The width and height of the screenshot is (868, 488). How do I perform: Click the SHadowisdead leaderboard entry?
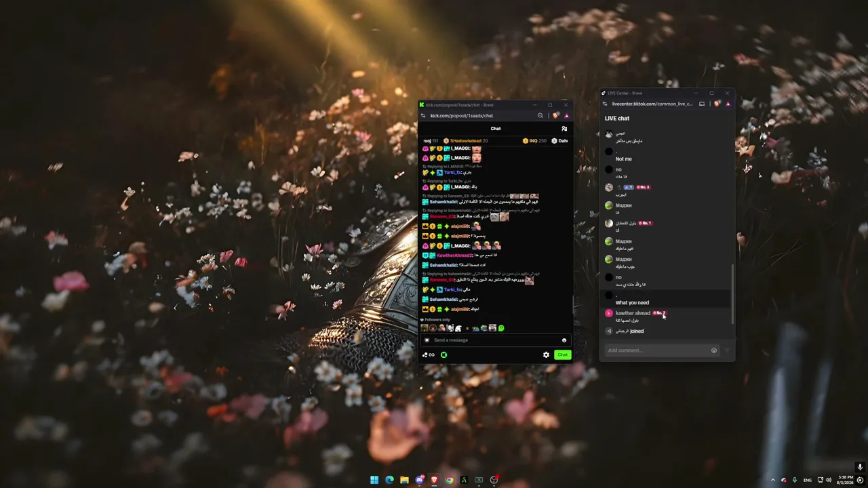(x=466, y=141)
